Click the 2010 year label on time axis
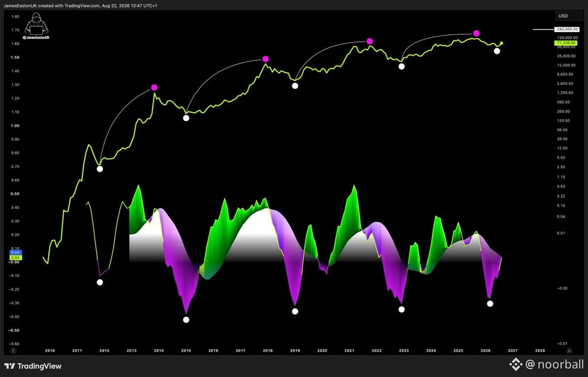The image size is (588, 377). point(49,351)
